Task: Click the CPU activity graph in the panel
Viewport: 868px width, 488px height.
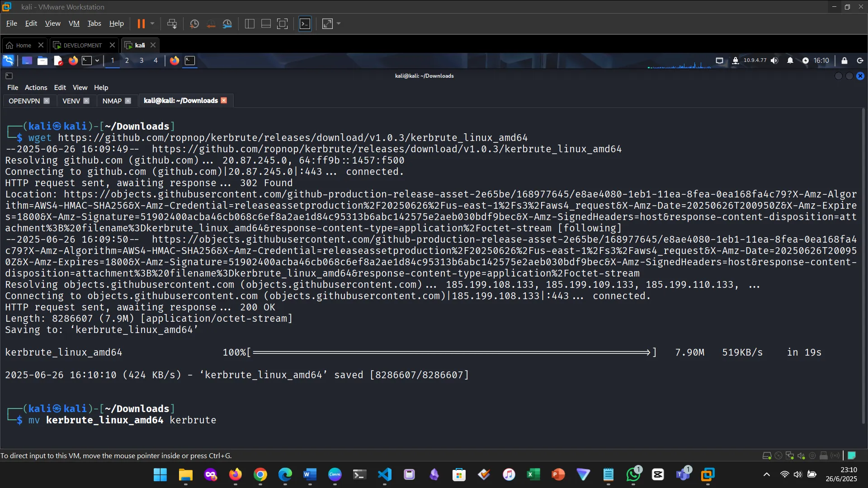Action: click(x=678, y=63)
